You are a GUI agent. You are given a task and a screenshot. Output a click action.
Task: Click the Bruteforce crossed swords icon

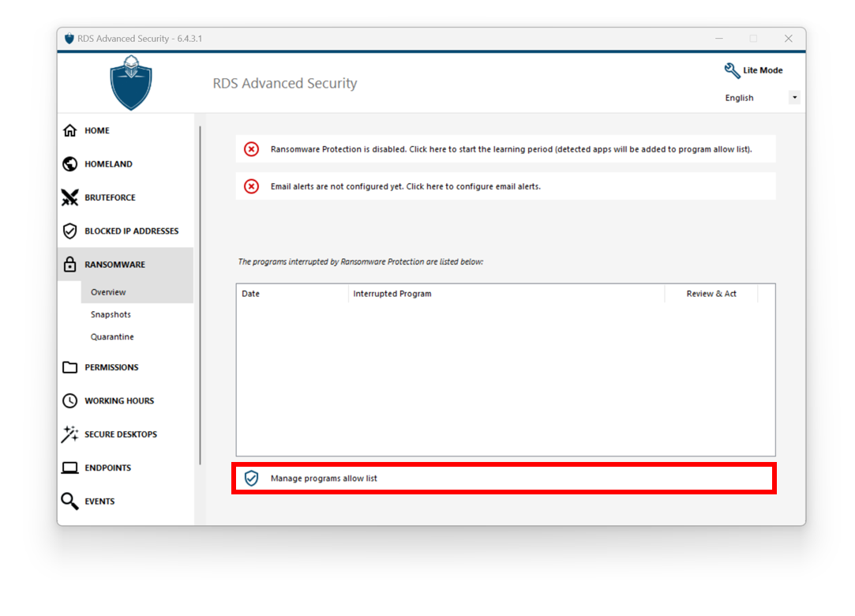pyautogui.click(x=69, y=197)
